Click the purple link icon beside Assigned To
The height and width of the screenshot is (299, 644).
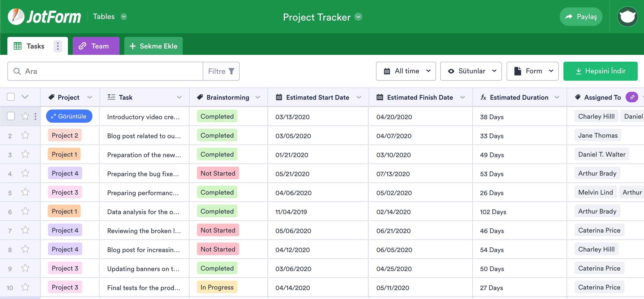[x=632, y=97]
